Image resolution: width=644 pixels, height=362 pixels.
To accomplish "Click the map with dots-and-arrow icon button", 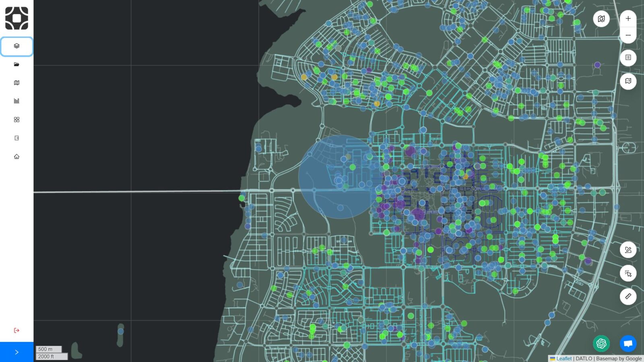I will click(628, 81).
